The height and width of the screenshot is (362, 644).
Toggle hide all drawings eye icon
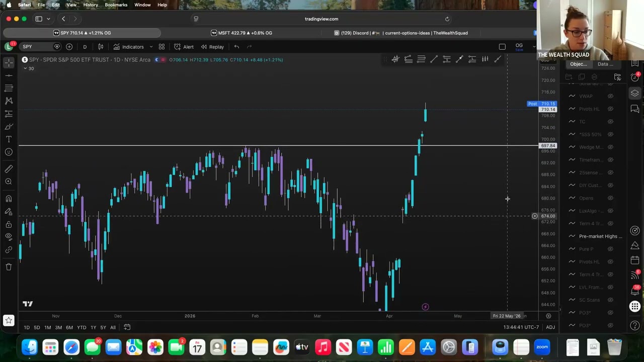coord(9,237)
